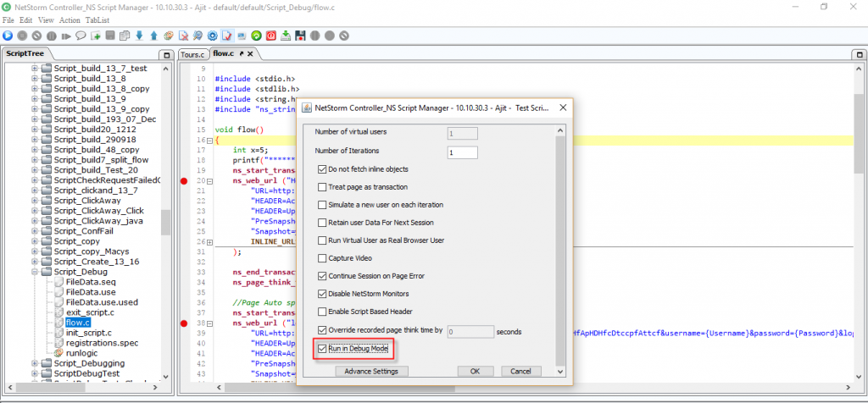Click the blue gear settings toolbar icon
The image size is (868, 403).
coord(212,36)
